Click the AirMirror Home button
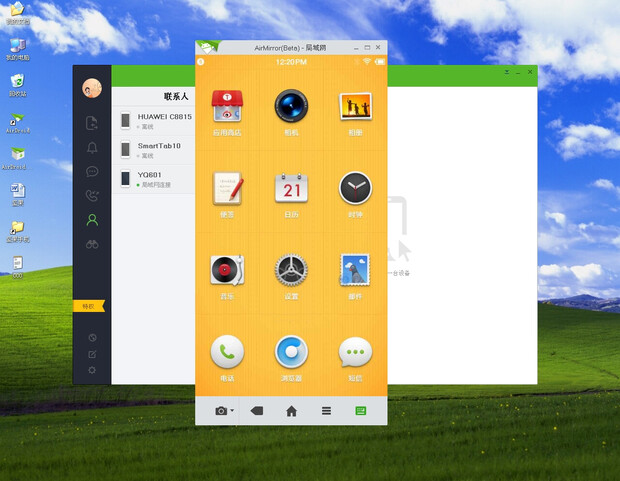620x481 pixels. [x=291, y=411]
